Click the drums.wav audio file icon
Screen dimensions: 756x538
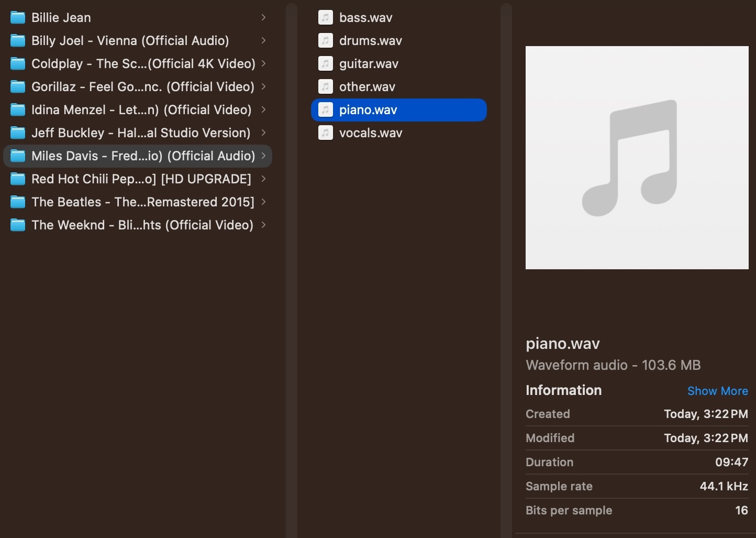coord(326,41)
